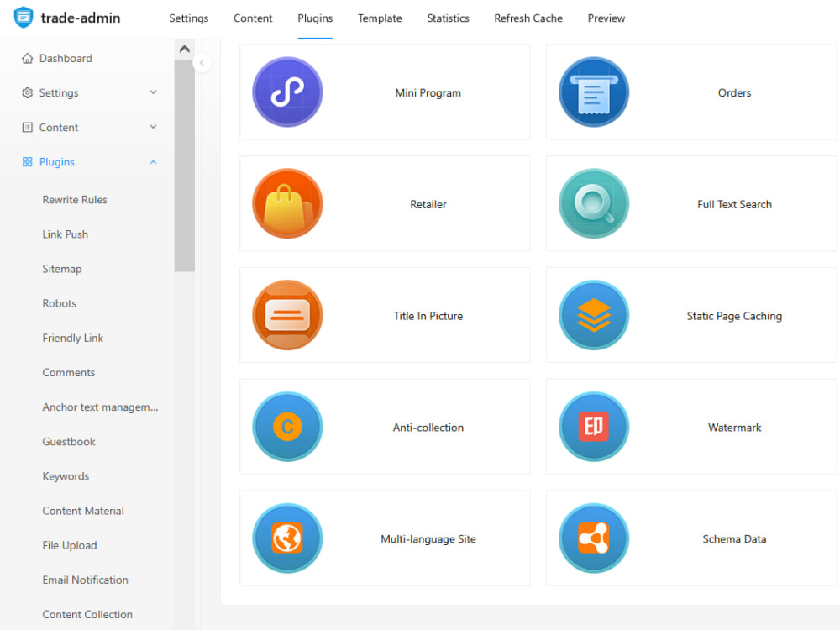Collapse the sidebar with the round arrow button
The width and height of the screenshot is (840, 630).
tap(202, 63)
